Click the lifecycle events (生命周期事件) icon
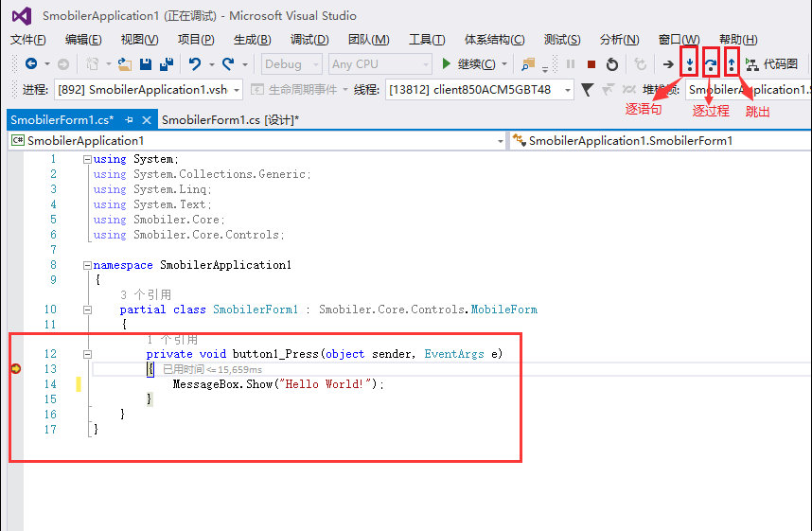Screen dimensions: 812x531 tap(256, 90)
